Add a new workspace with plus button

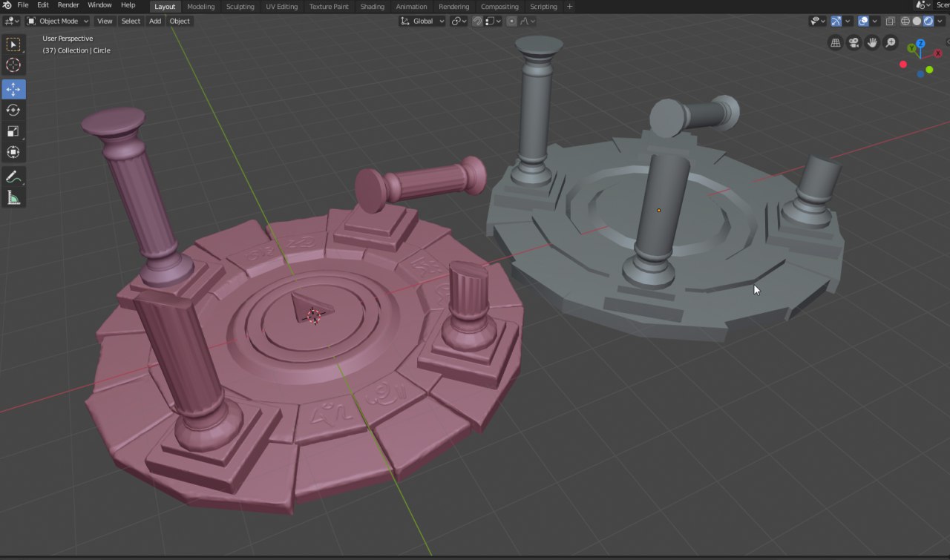click(x=570, y=7)
